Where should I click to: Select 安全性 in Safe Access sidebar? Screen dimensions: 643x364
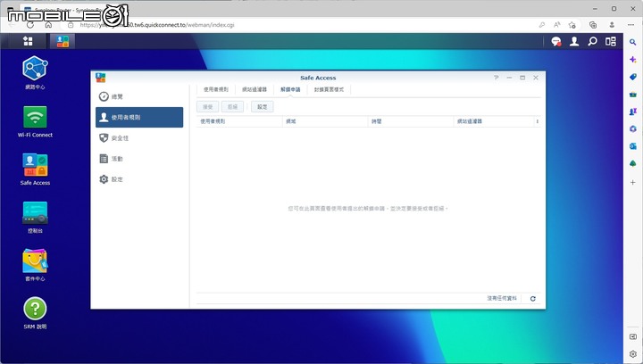pos(139,138)
